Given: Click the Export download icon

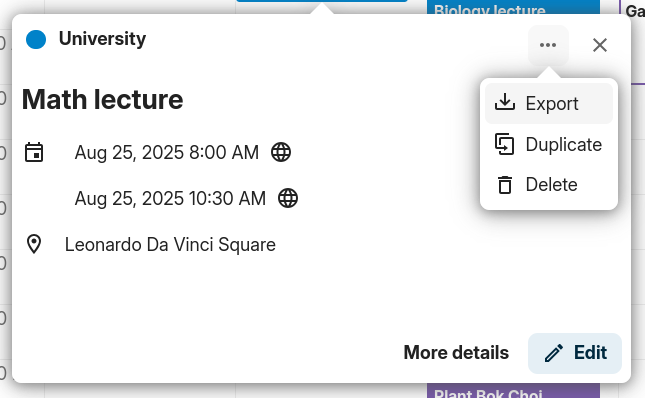Looking at the screenshot, I should (x=505, y=102).
